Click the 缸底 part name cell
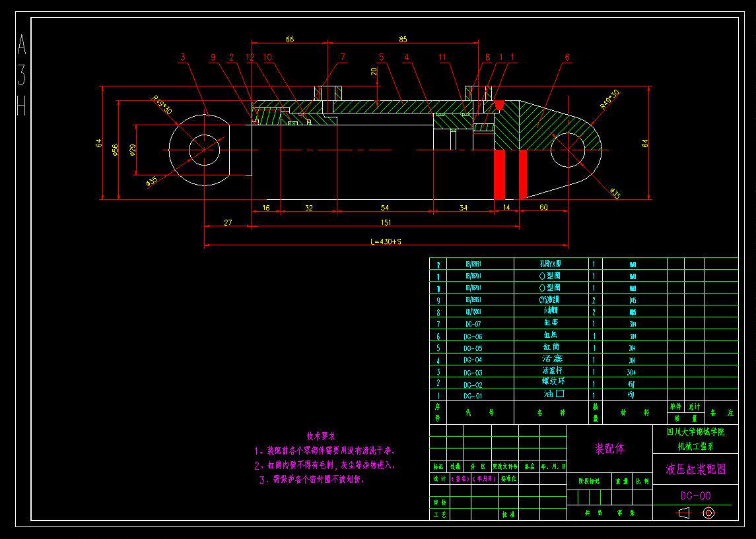This screenshot has width=756, height=539. coord(551,334)
